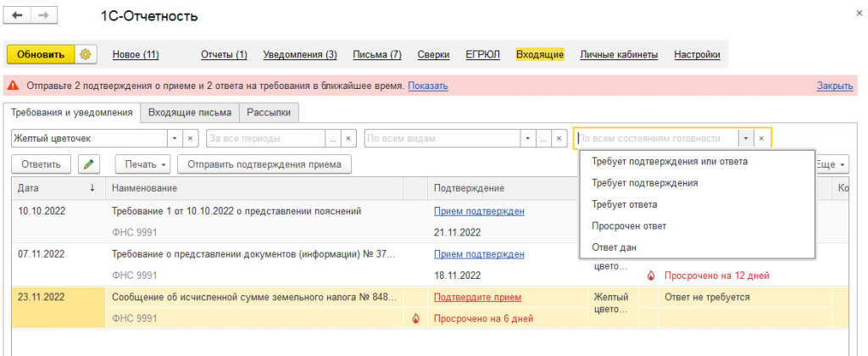The image size is (868, 356).
Task: Click the Ответить button
Action: (x=42, y=164)
